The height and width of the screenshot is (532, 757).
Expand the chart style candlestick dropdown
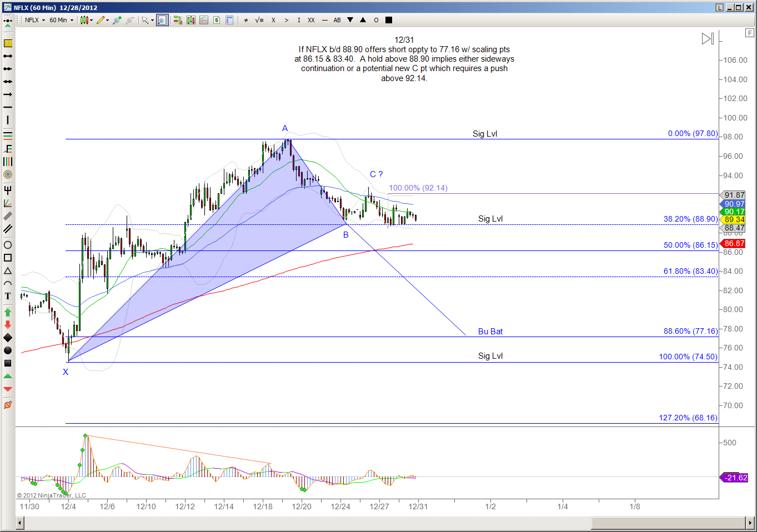click(x=86, y=20)
